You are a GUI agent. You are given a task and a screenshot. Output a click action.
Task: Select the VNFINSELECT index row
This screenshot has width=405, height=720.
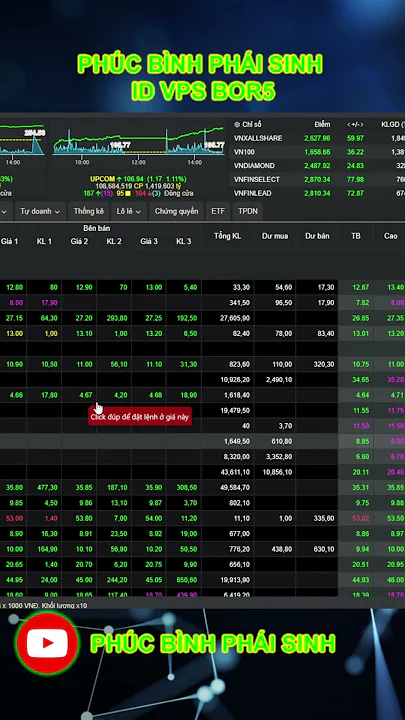(317, 180)
